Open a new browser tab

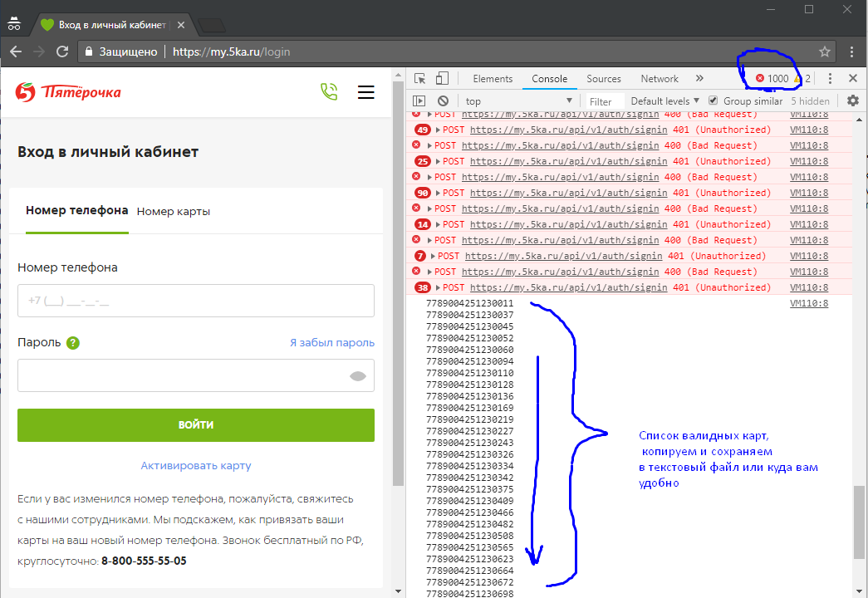pyautogui.click(x=211, y=25)
